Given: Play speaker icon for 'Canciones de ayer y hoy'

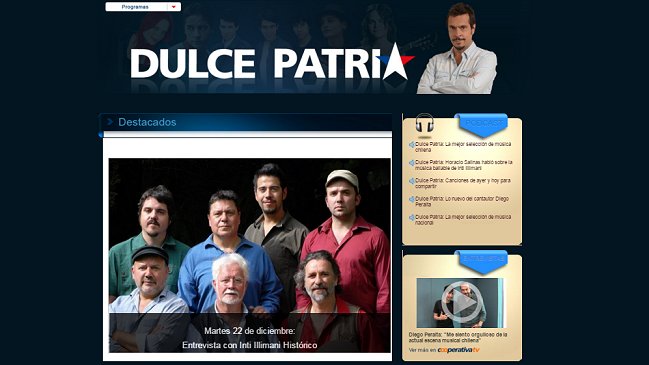Looking at the screenshot, I should tap(411, 181).
